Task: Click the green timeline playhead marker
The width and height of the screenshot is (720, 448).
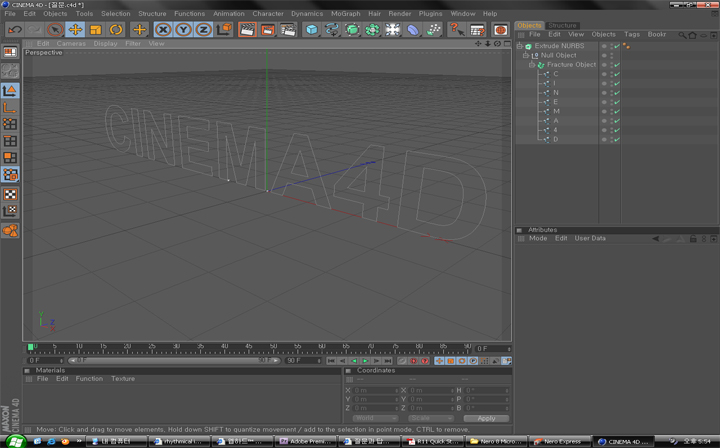Action: pyautogui.click(x=30, y=347)
